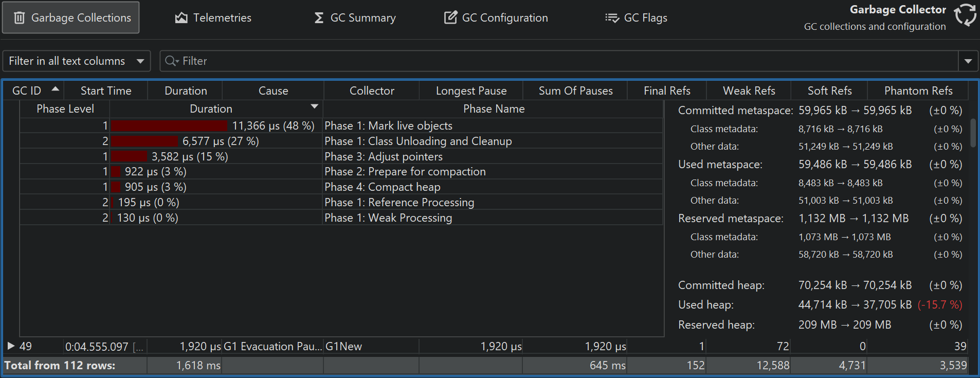Click the phase Duration descending sort arrow
Image resolution: width=980 pixels, height=378 pixels.
(315, 106)
